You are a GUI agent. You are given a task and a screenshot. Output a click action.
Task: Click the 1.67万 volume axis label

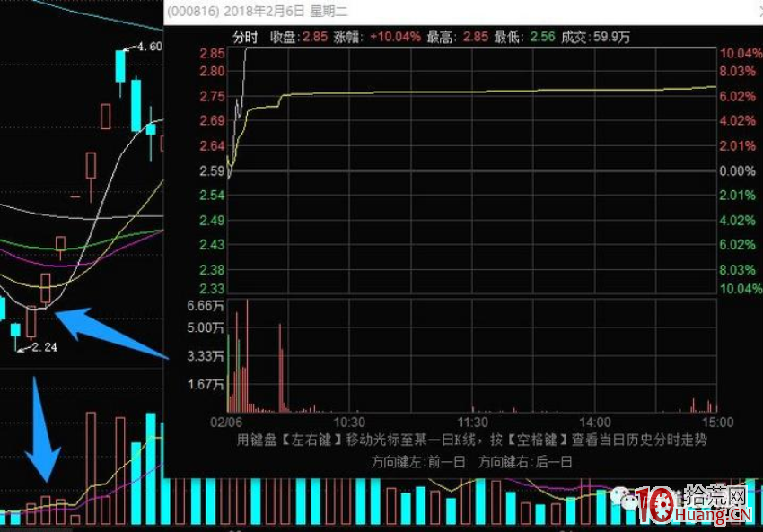[206, 385]
